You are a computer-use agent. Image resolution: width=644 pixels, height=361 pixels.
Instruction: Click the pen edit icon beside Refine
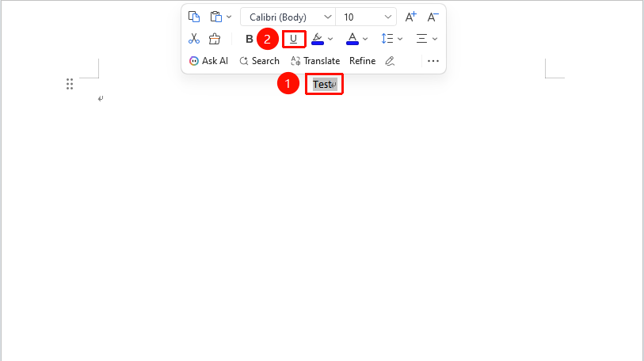[x=390, y=61]
